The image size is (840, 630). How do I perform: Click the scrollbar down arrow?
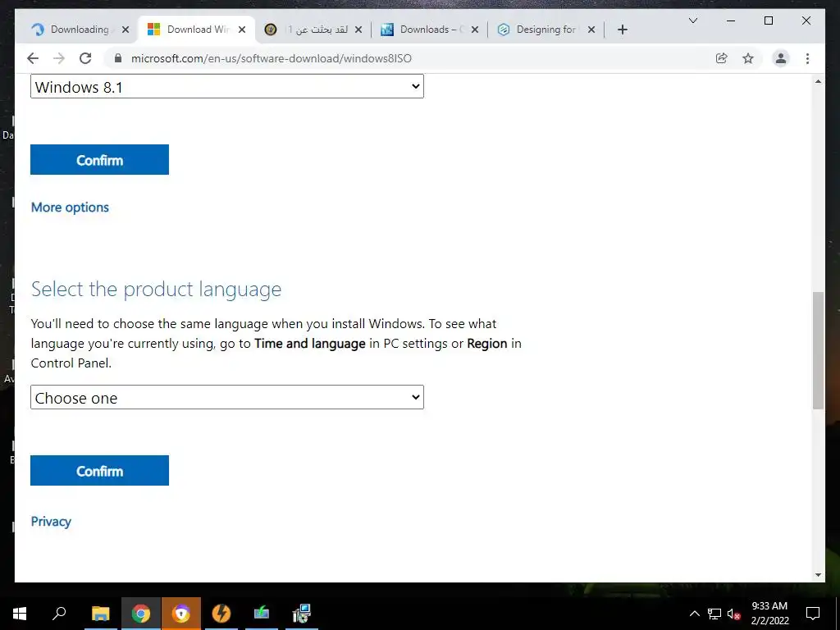818,575
